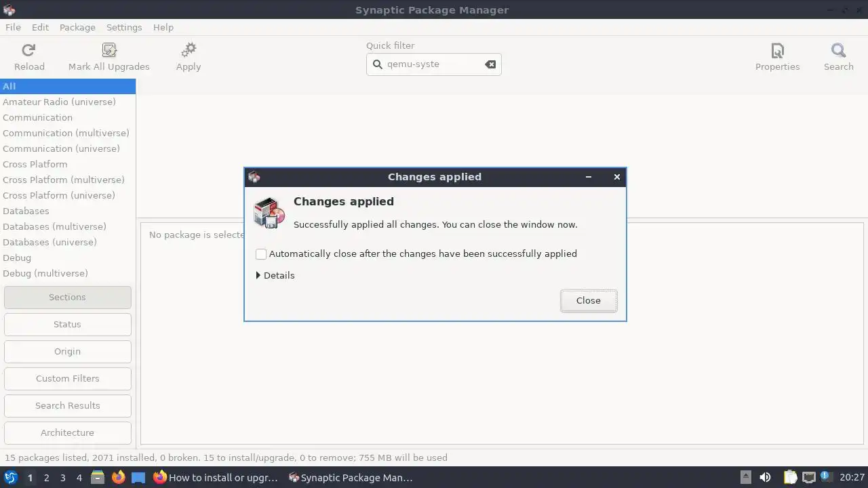This screenshot has height=488, width=868.
Task: Click the Origin filter button
Action: [67, 351]
